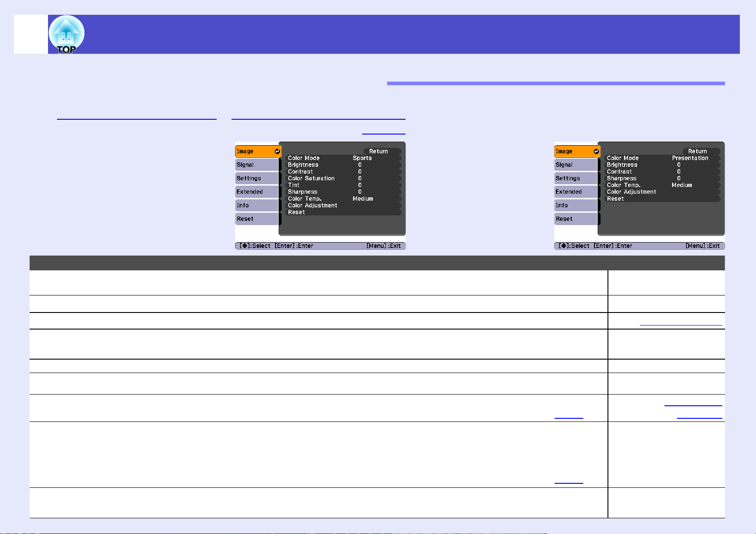756x534 pixels.
Task: Open the Settings tab in the Presentation menu
Action: pos(577,178)
